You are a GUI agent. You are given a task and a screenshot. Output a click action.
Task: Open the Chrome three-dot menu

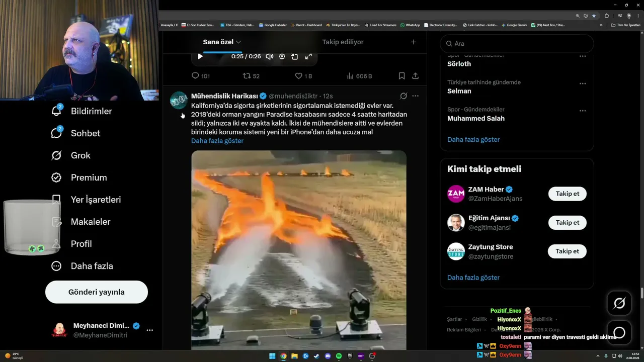[x=638, y=16]
